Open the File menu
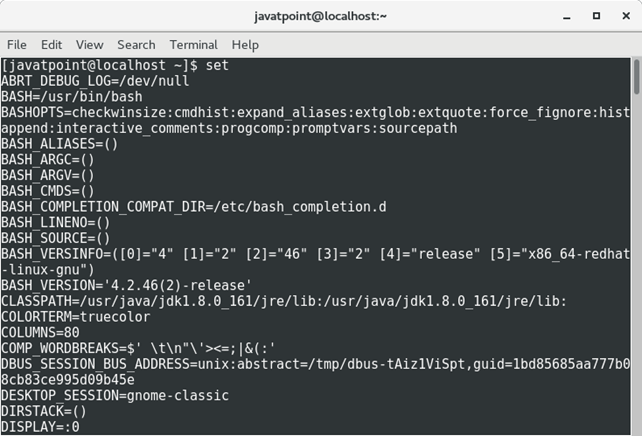Image resolution: width=642 pixels, height=436 pixels. (x=17, y=45)
